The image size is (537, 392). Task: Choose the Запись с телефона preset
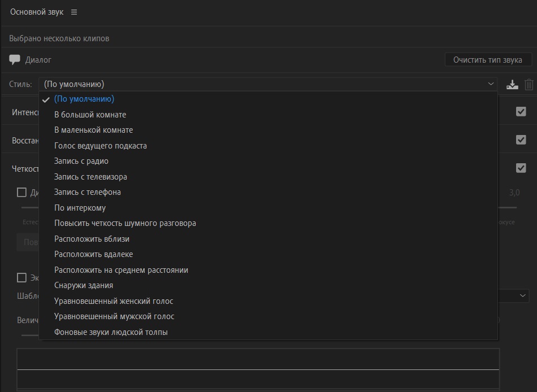point(88,192)
